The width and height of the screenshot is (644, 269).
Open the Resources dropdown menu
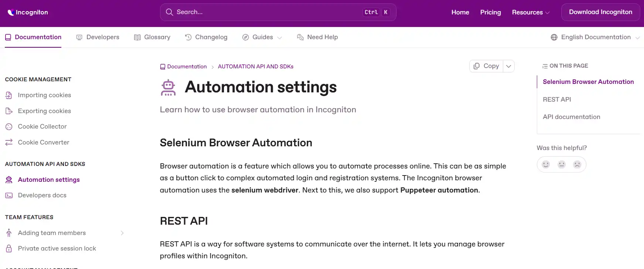tap(531, 12)
